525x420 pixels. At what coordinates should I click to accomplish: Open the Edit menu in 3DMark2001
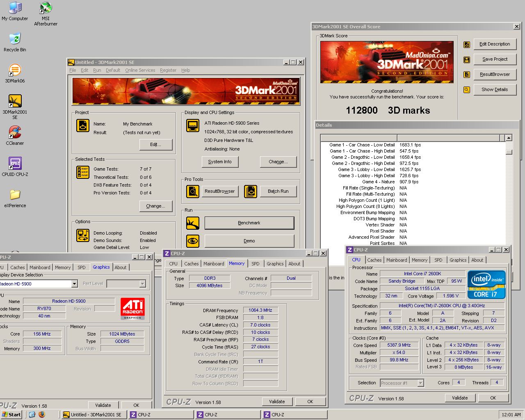click(84, 70)
